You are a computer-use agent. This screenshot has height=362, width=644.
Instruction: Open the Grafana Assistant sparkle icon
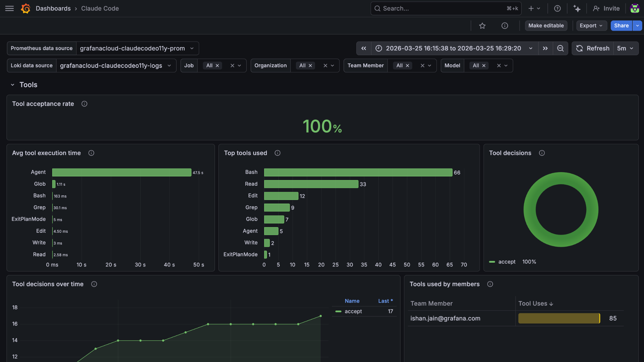[577, 8]
